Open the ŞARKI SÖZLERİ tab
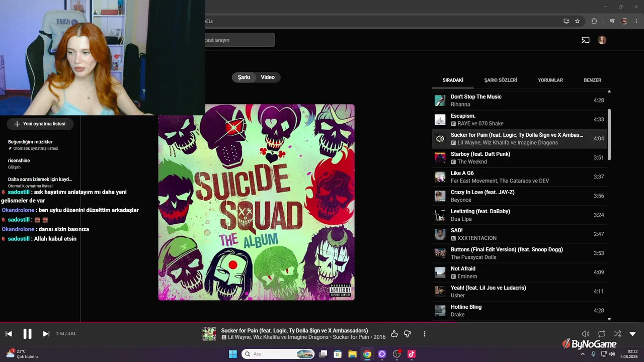The image size is (644, 362). pos(501,80)
